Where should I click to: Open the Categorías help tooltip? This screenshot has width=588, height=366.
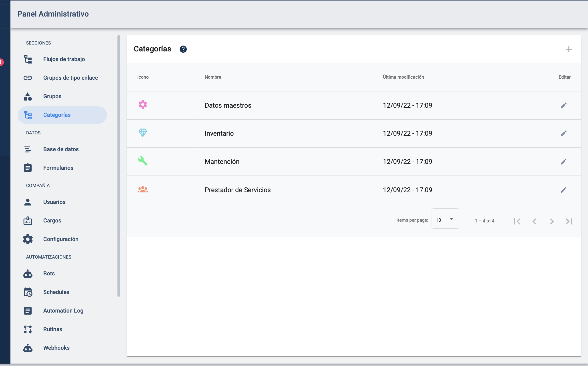tap(183, 49)
